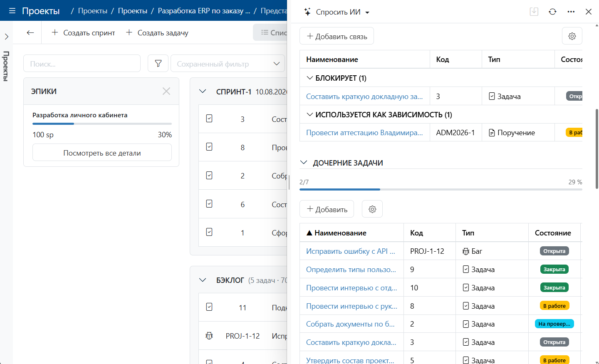Click the child tasks 29 % progress bar
Screen dimensions: 599x364
(x=441, y=189)
